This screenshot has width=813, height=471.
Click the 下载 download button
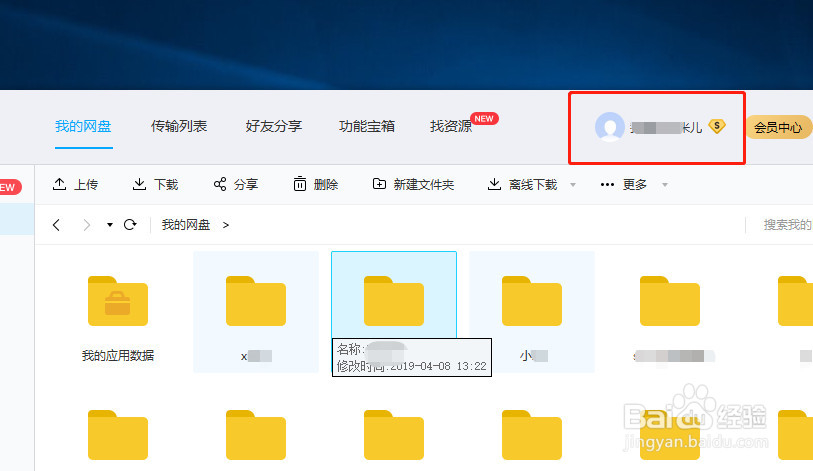pyautogui.click(x=155, y=184)
